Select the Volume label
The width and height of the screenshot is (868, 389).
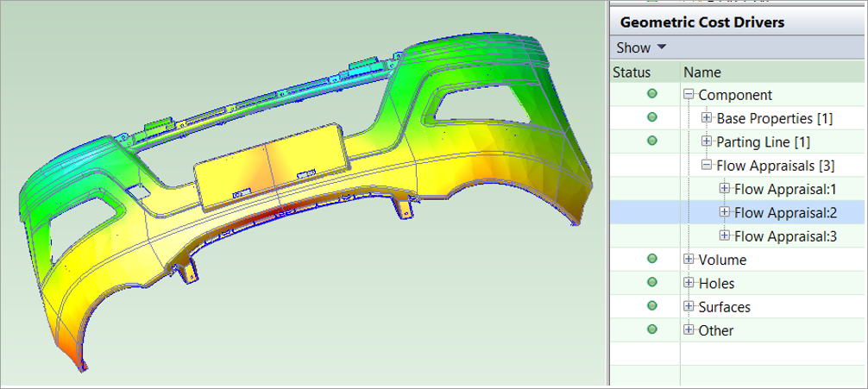pyautogui.click(x=722, y=260)
